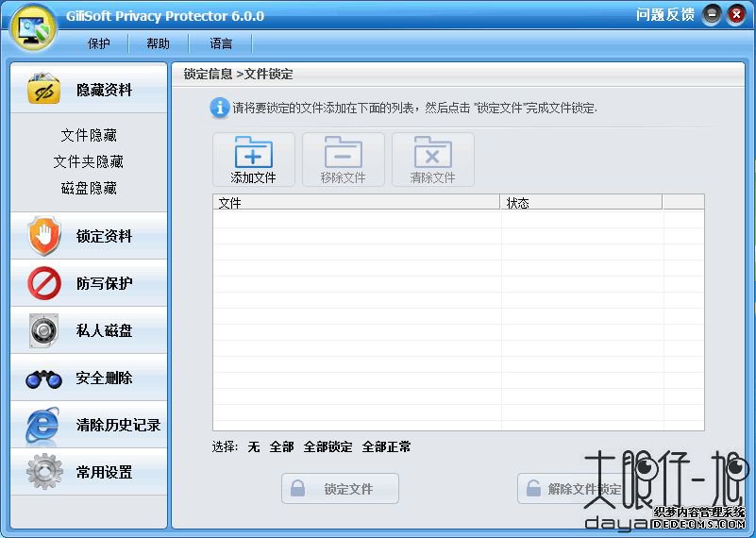Open 磁盘隐藏 sub-item
Viewport: 756px width, 538px height.
pos(89,188)
